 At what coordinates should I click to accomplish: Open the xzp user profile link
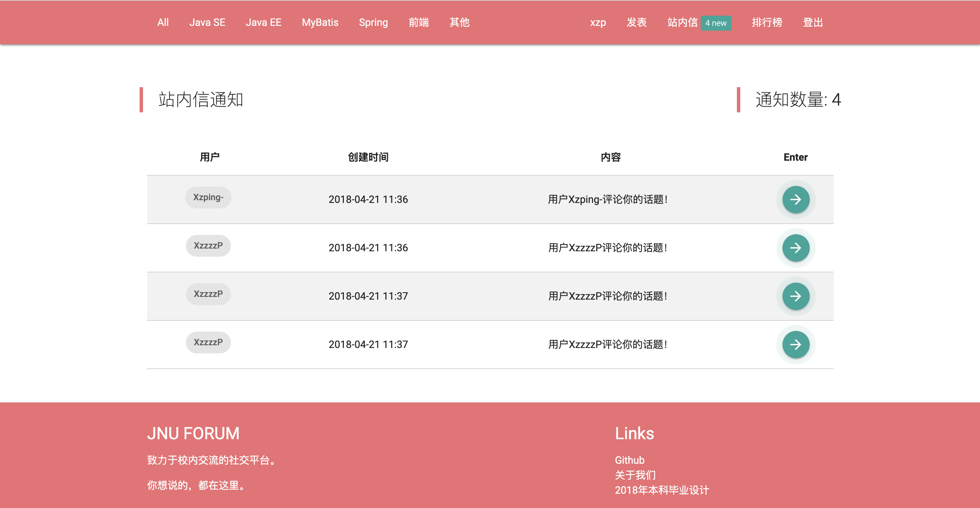click(x=598, y=22)
